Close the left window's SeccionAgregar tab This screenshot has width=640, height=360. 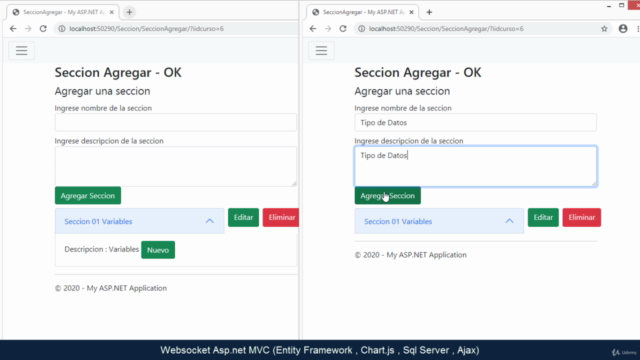coord(111,12)
